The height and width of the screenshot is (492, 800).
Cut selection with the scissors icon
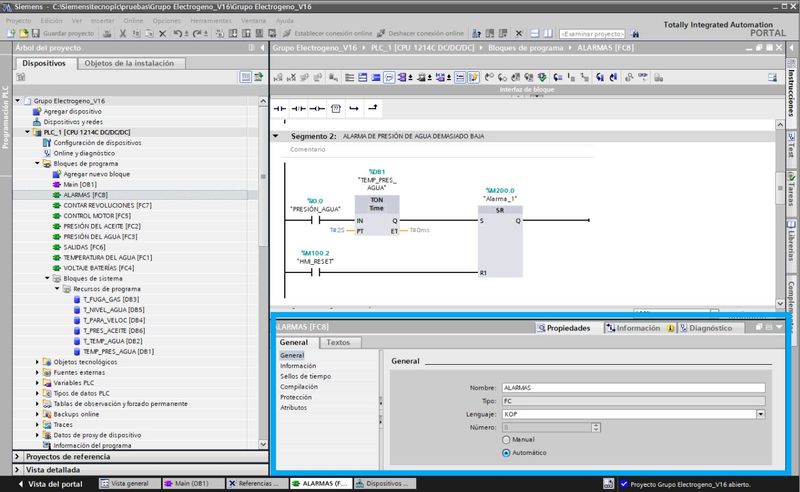coord(122,34)
